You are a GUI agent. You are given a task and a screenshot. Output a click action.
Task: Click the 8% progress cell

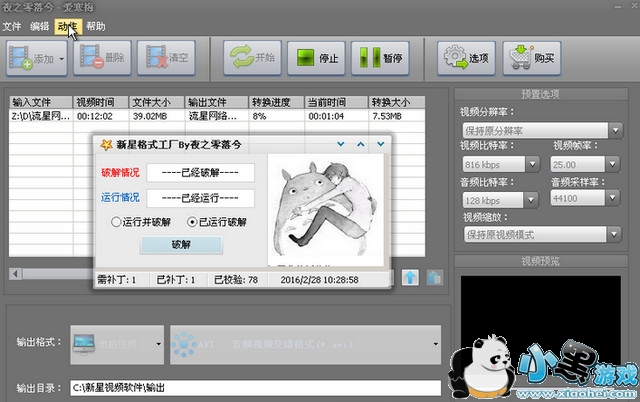[x=259, y=116]
